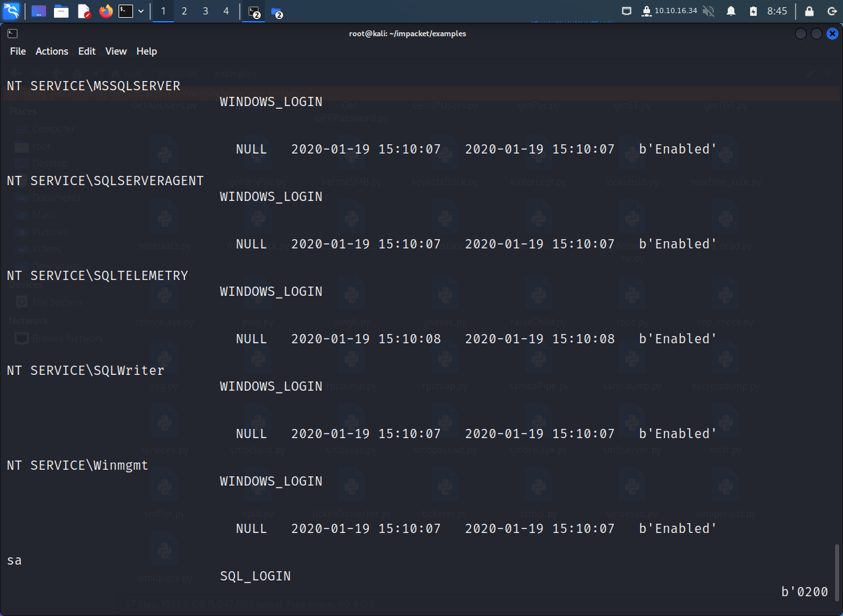Click b'Enabled' in the MSSQLSERVER row
Viewport: 843px width, 616px height.
678,150
